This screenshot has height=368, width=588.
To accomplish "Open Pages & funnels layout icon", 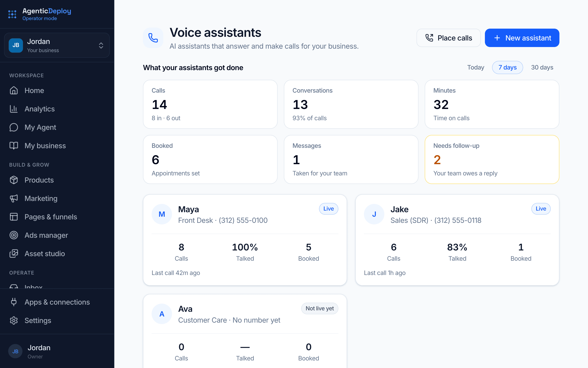I will tap(14, 217).
